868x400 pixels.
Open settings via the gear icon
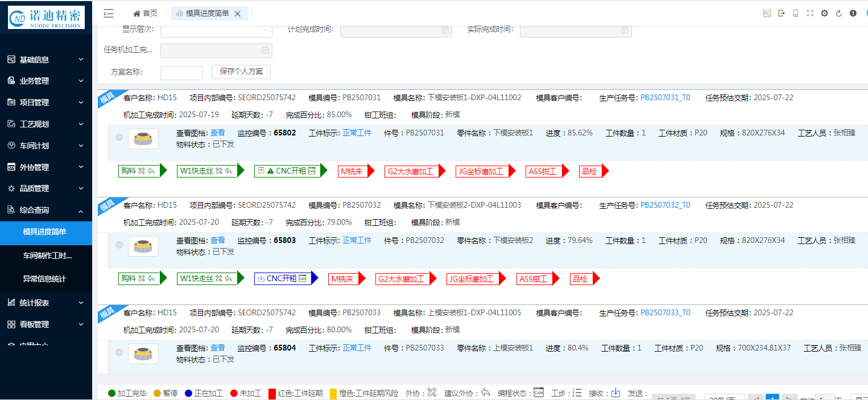tap(824, 13)
